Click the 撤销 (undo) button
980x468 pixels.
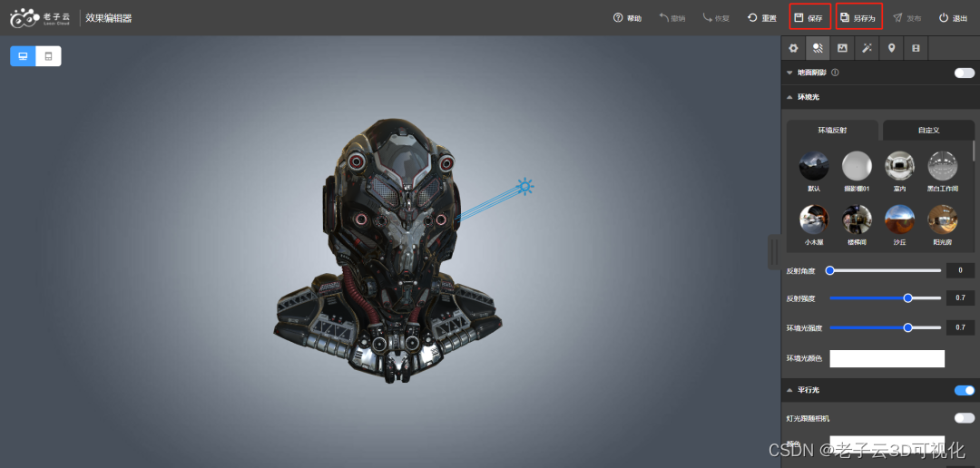pos(671,18)
